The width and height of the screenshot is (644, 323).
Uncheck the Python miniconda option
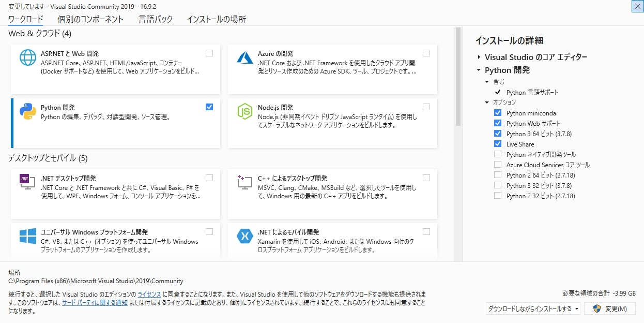[498, 113]
